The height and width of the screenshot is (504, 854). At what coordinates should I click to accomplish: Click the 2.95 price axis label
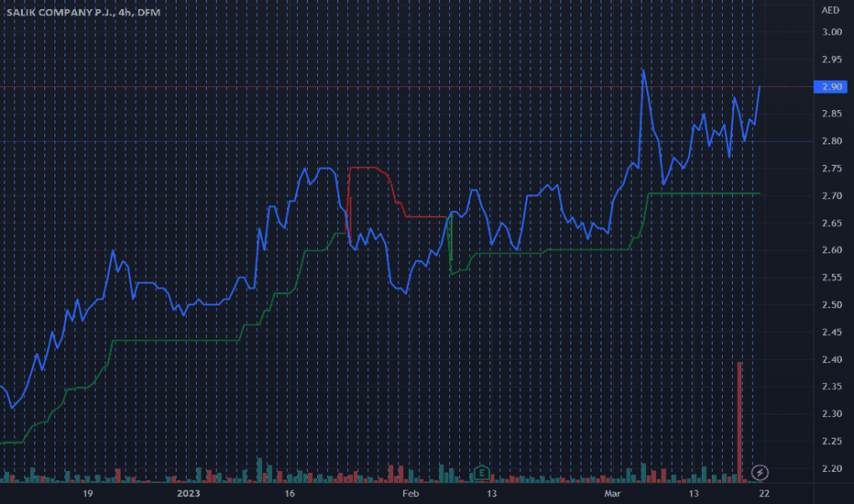832,60
